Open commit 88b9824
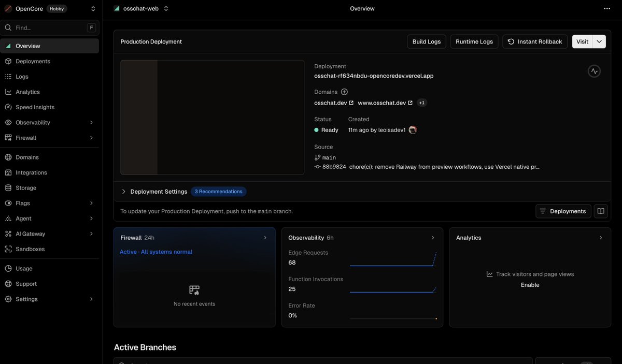 point(334,167)
